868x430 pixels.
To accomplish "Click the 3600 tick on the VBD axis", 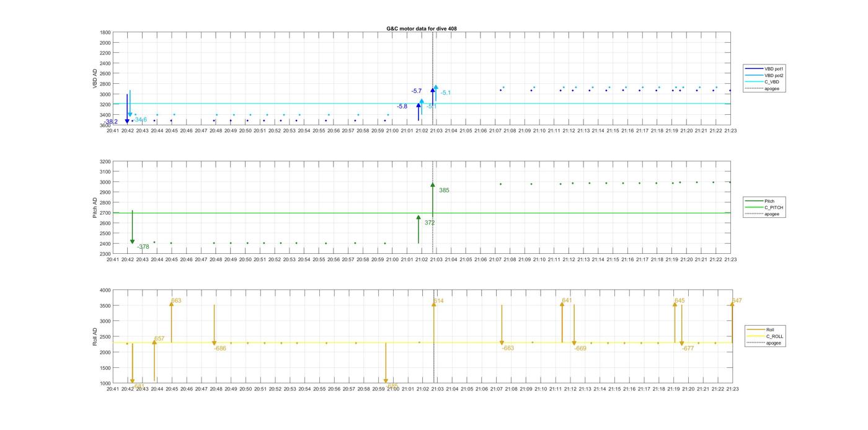I will 105,125.
